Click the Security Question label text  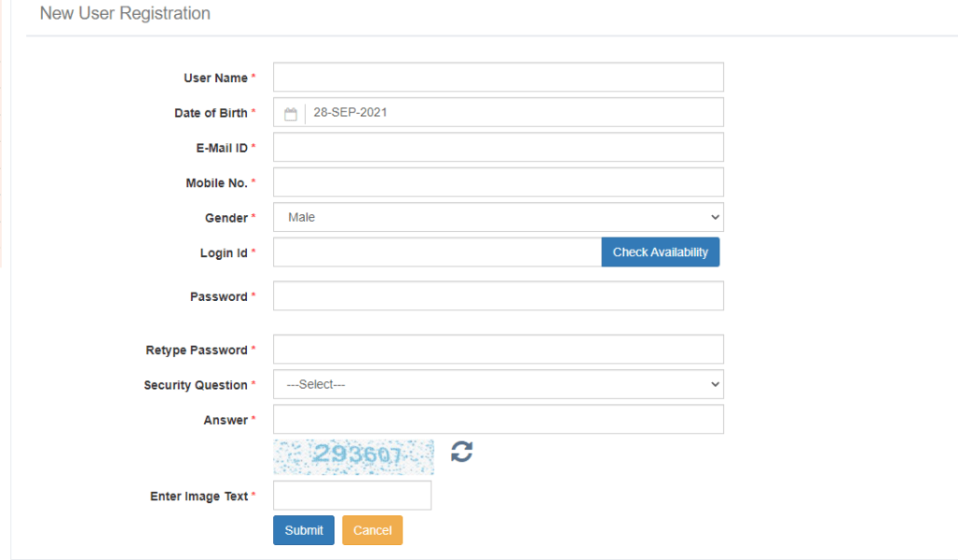196,385
